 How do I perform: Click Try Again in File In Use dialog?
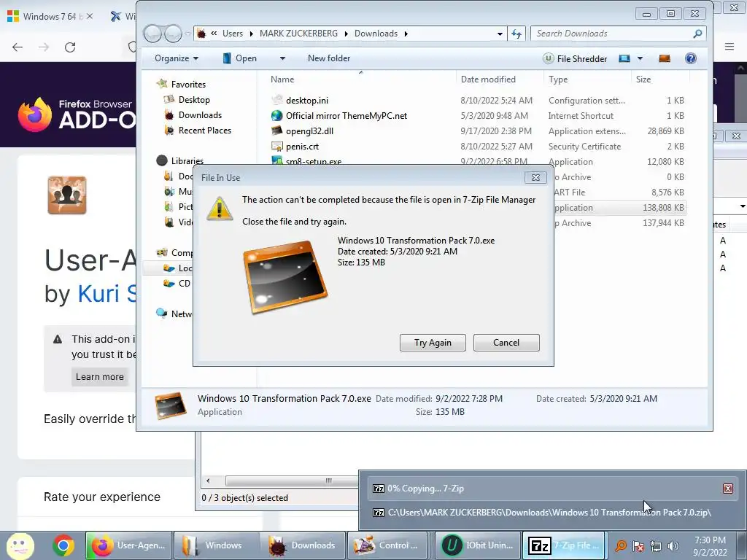coord(433,343)
